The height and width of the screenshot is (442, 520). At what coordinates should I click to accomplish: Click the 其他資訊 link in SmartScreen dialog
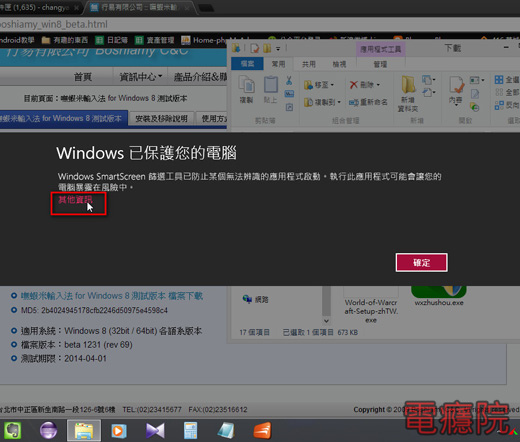[x=75, y=200]
